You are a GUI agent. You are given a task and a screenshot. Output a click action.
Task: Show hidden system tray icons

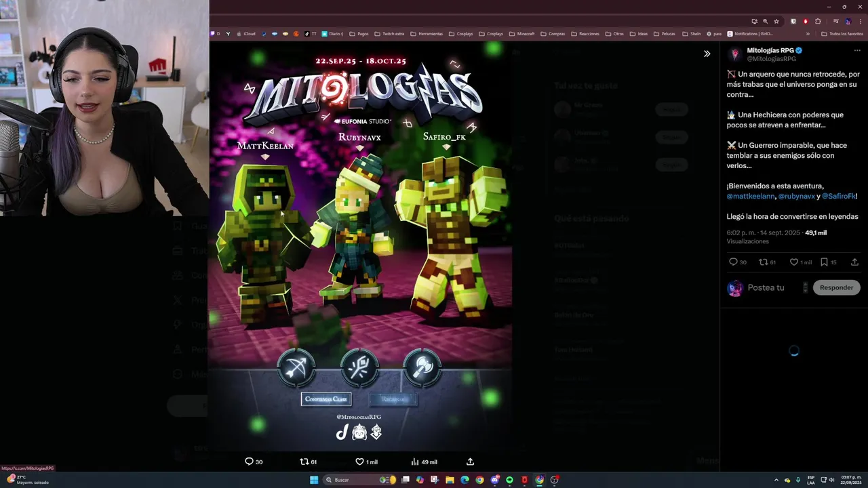[777, 480]
